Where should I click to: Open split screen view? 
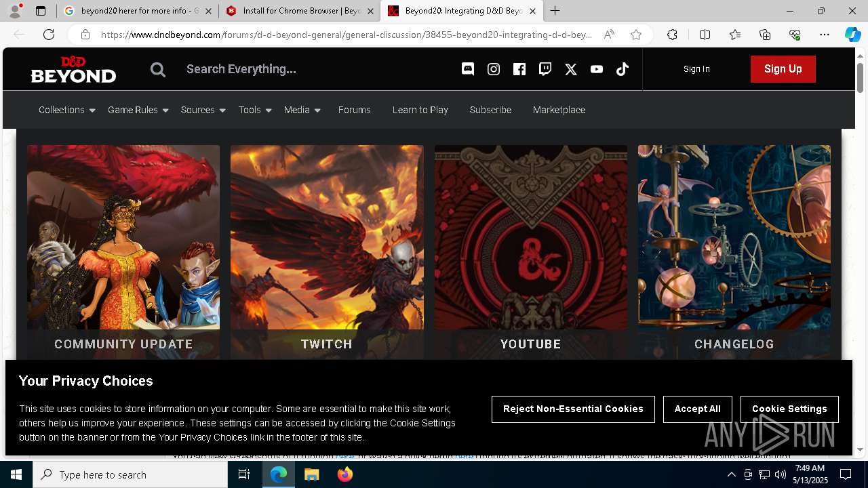pos(705,35)
